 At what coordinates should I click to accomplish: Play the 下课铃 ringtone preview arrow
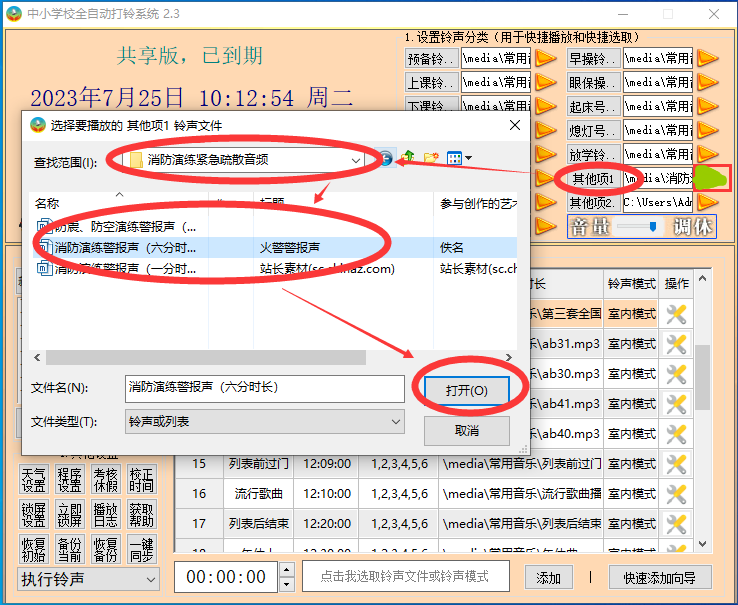point(545,106)
